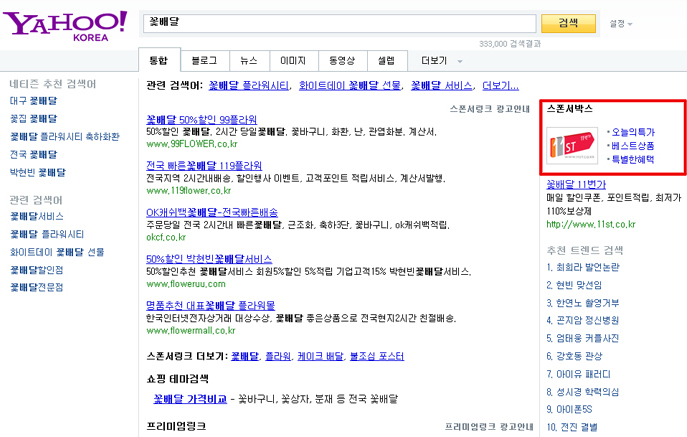Open trend 1. 최희라 발언논란
Screen dimensions: 687x437
pos(583,267)
